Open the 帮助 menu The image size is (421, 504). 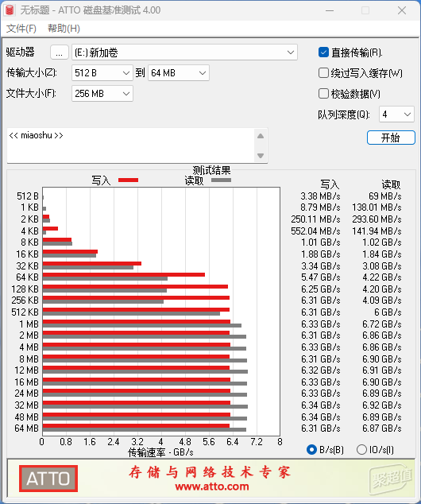pos(64,29)
